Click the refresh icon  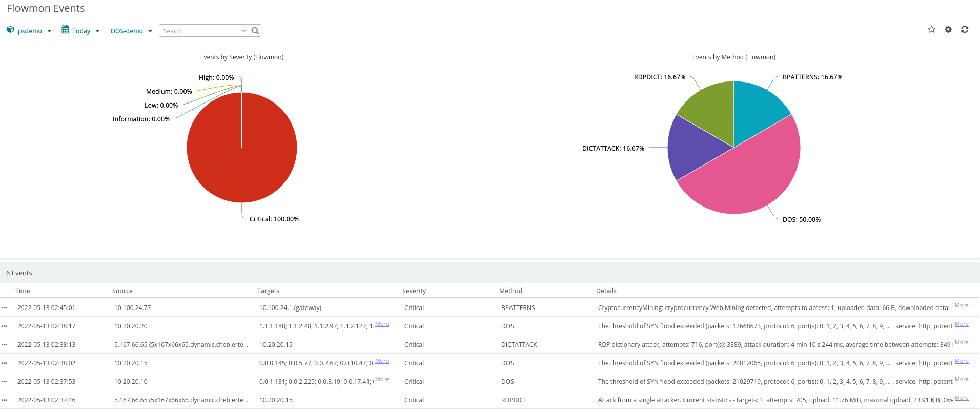pyautogui.click(x=964, y=30)
